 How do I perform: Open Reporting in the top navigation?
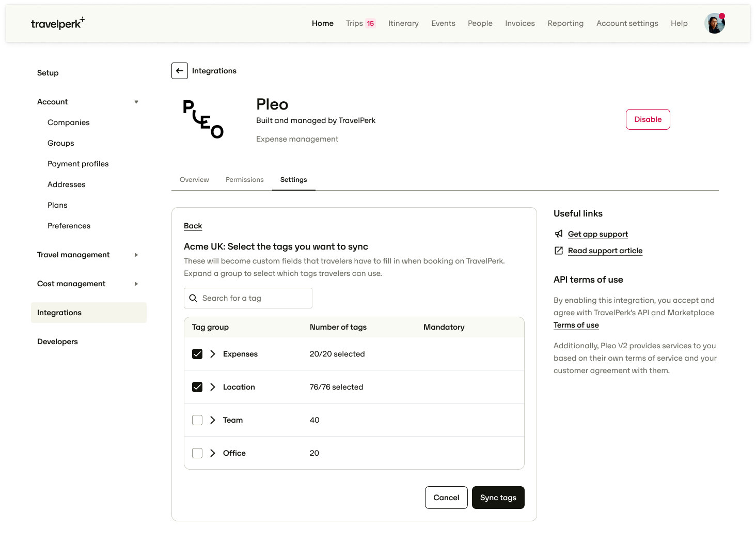coord(565,23)
